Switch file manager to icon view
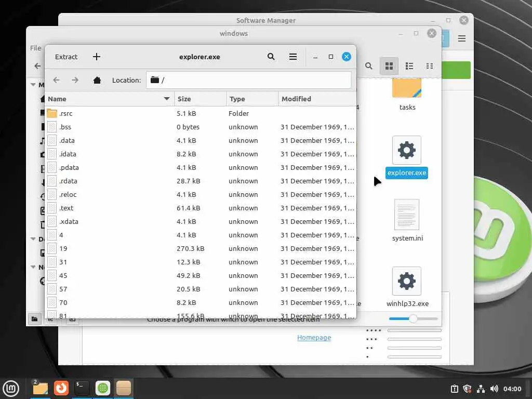This screenshot has width=532, height=399. (x=389, y=66)
